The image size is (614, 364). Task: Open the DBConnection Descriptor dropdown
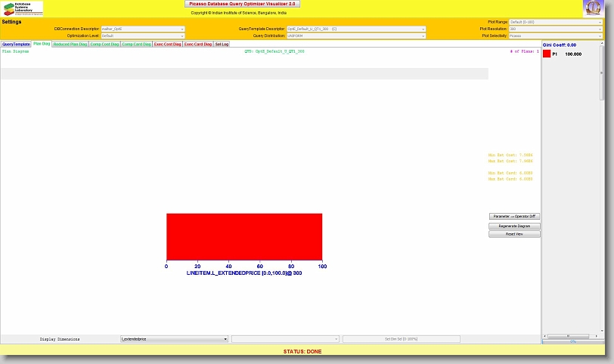pyautogui.click(x=143, y=29)
